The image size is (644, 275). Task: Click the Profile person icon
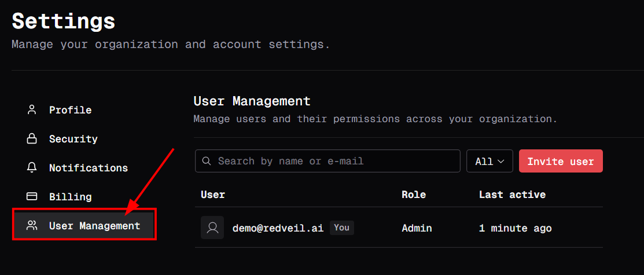pyautogui.click(x=32, y=109)
